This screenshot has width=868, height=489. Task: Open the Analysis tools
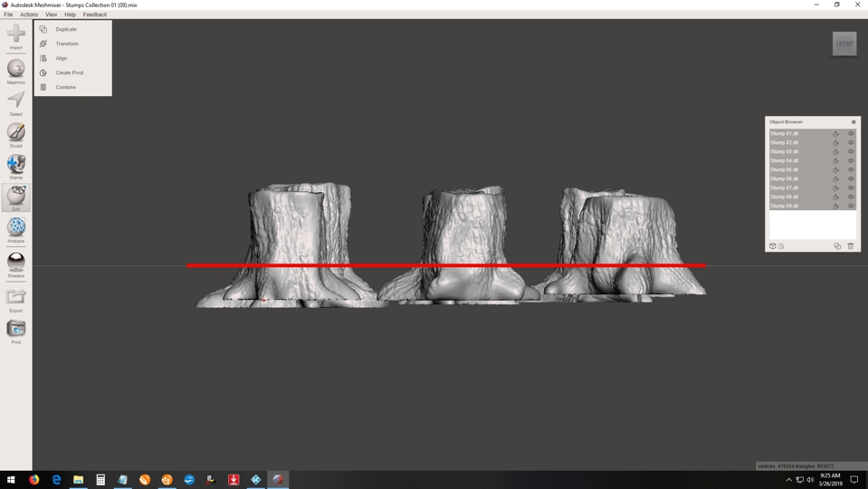[16, 230]
